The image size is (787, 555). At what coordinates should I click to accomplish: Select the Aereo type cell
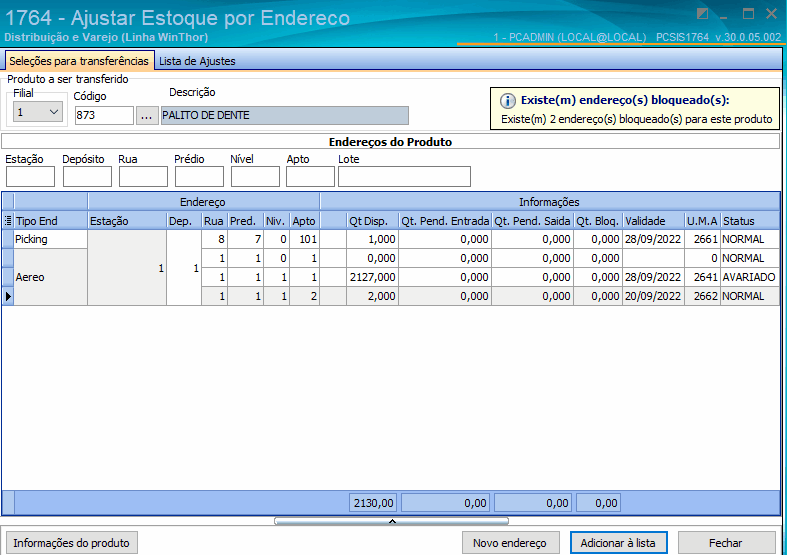[x=50, y=277]
